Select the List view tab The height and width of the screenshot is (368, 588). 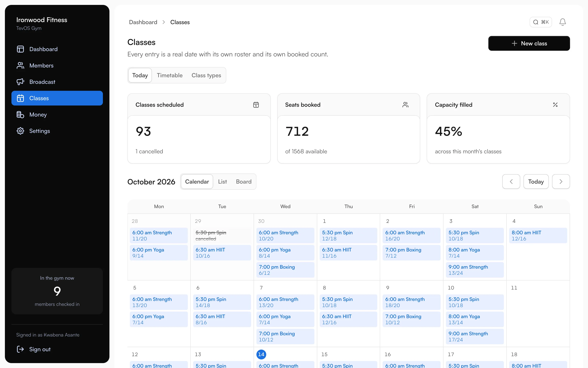point(222,182)
